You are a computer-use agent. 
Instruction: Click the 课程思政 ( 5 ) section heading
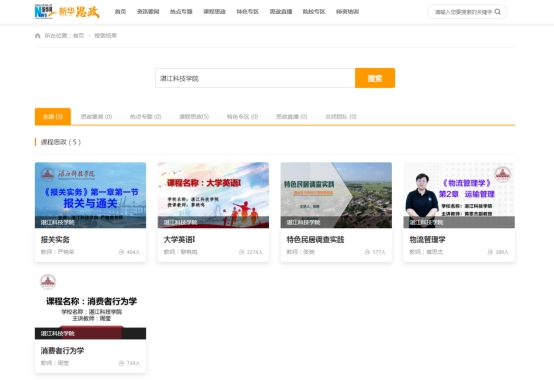(x=61, y=142)
